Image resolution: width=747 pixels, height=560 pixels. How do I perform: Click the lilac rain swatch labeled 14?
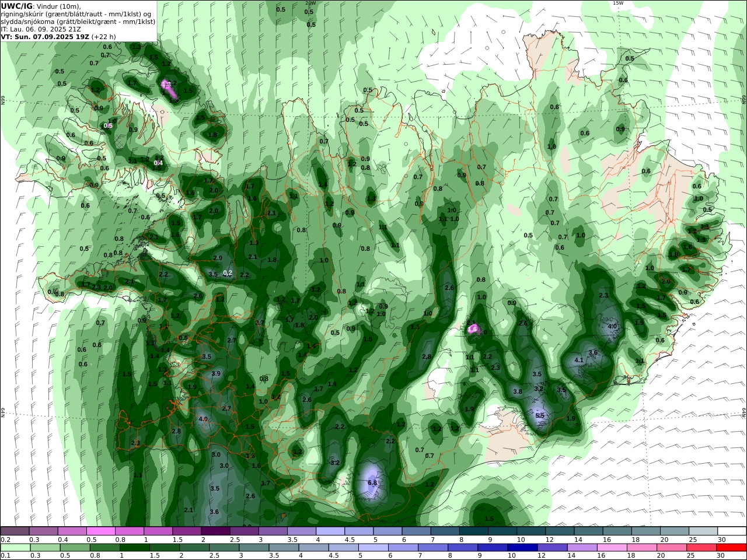pyautogui.click(x=582, y=548)
